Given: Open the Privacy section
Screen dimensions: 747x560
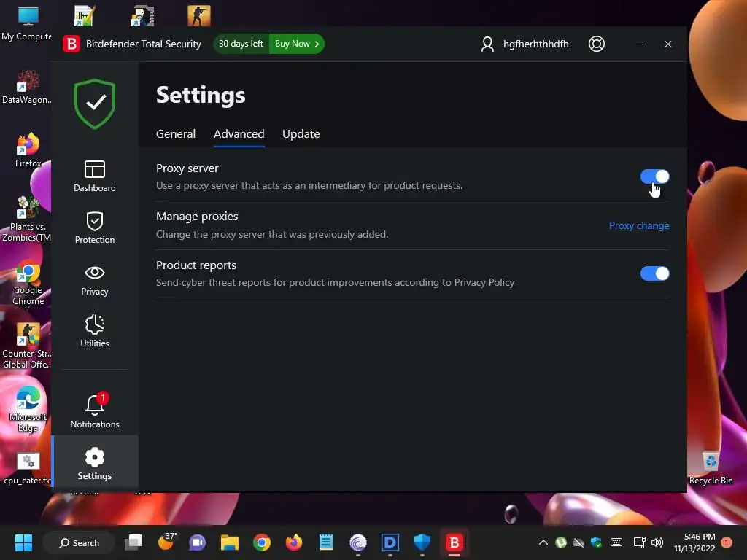Looking at the screenshot, I should [x=94, y=280].
